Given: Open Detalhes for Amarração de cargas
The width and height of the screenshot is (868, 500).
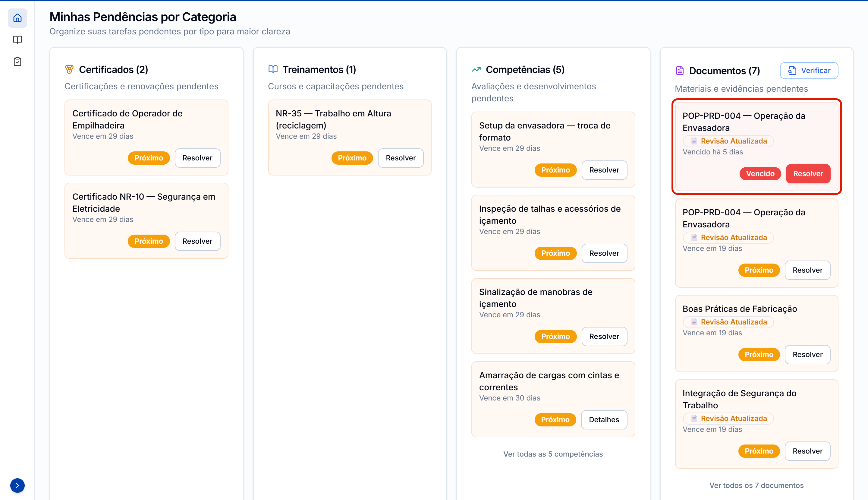Looking at the screenshot, I should pyautogui.click(x=604, y=420).
